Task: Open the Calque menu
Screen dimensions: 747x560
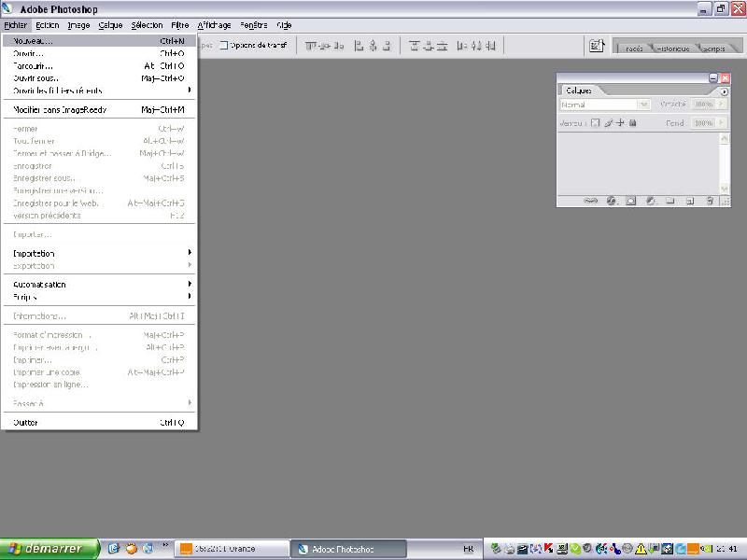Action: (110, 25)
